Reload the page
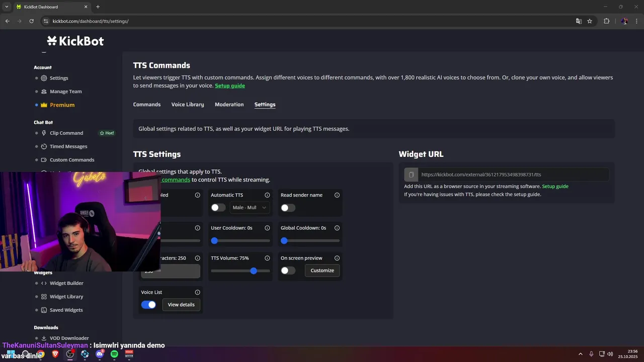The image size is (644, 362). point(31,21)
